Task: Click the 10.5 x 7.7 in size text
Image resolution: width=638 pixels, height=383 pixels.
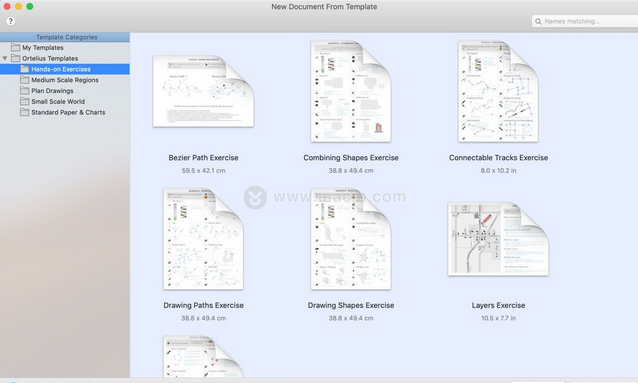Action: click(x=498, y=318)
